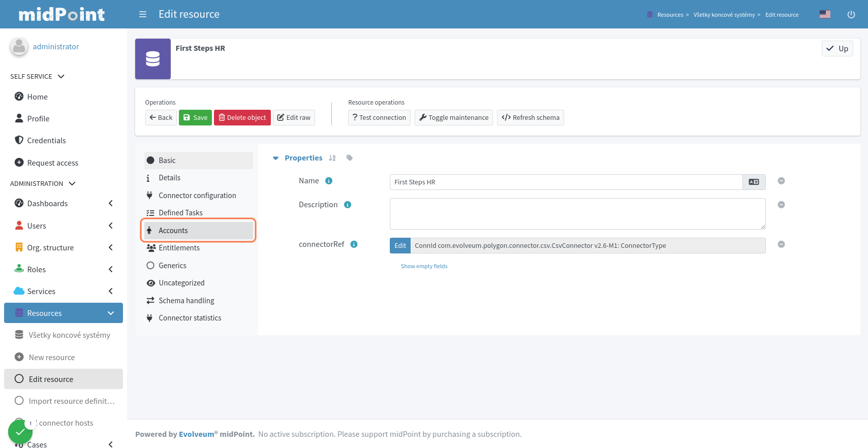Image resolution: width=868 pixels, height=448 pixels.
Task: Click the sort icon next to Properties
Action: point(332,158)
